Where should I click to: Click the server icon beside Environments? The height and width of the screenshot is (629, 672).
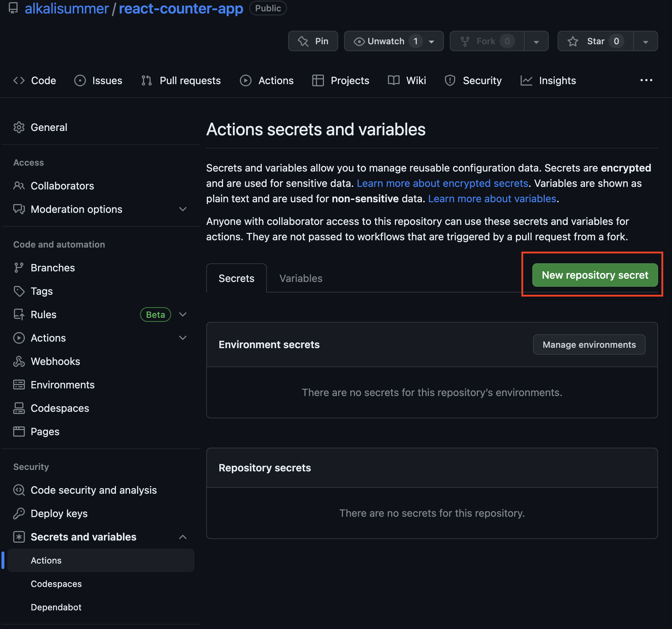tap(19, 385)
